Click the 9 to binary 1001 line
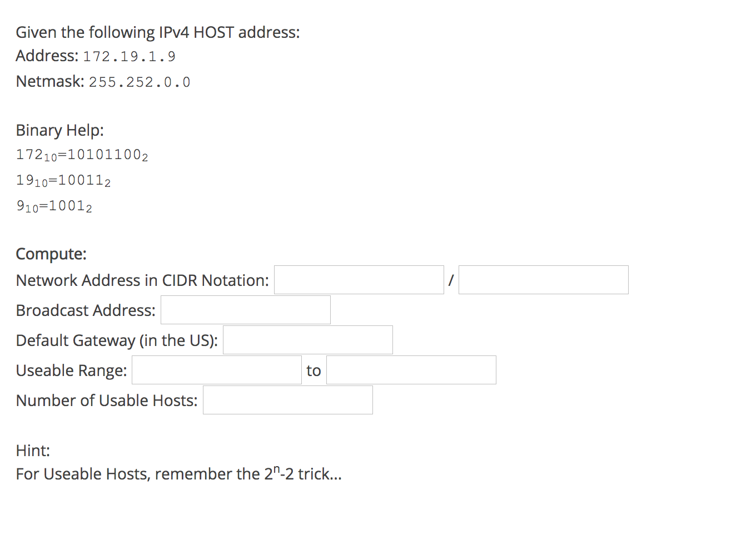This screenshot has width=756, height=534. (x=54, y=206)
